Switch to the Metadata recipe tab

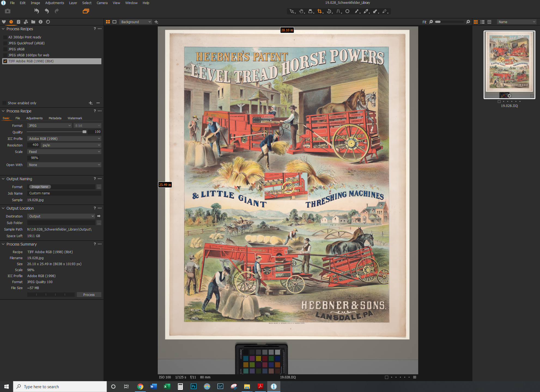[x=55, y=118]
